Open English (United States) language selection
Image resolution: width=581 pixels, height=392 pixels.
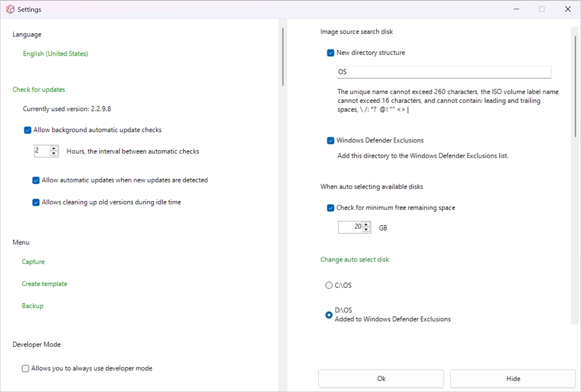click(x=56, y=54)
